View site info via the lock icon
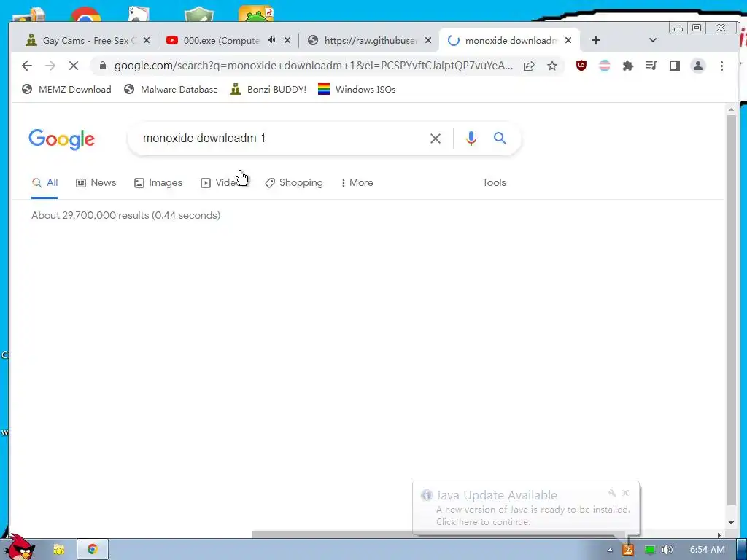This screenshot has height=560, width=747. [x=102, y=66]
